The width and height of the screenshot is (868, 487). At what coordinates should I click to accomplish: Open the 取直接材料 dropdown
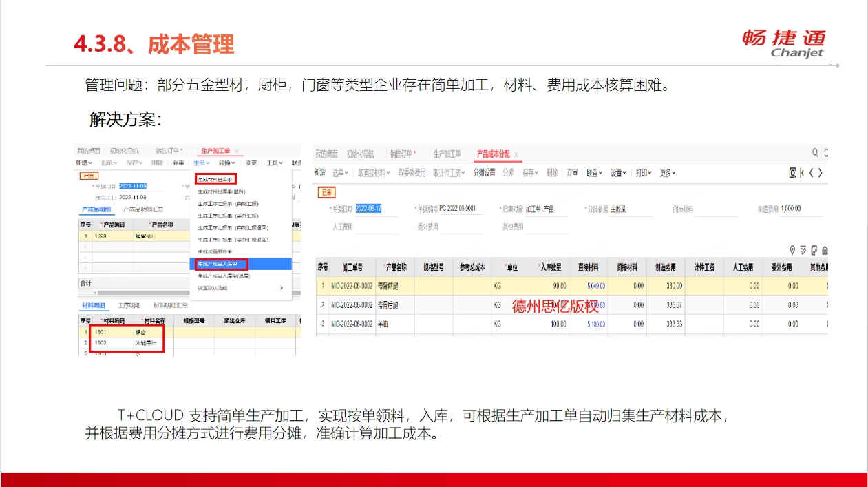click(374, 173)
